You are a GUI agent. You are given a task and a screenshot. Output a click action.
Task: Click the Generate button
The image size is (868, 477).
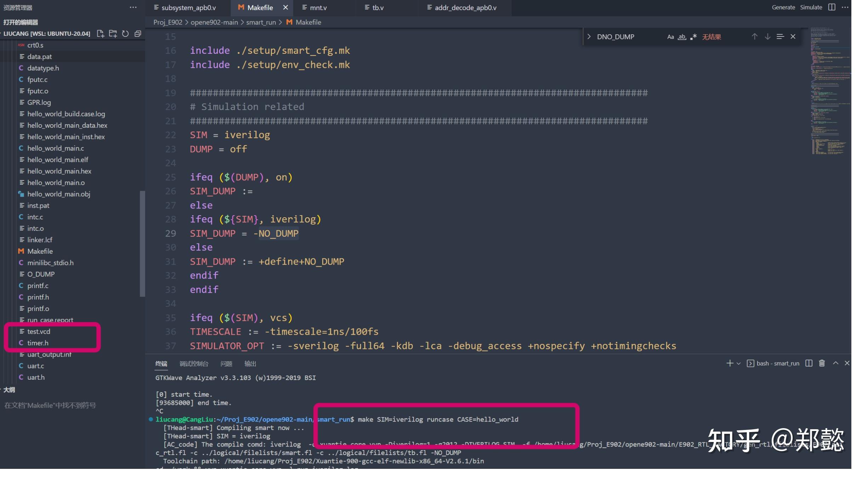tap(783, 7)
